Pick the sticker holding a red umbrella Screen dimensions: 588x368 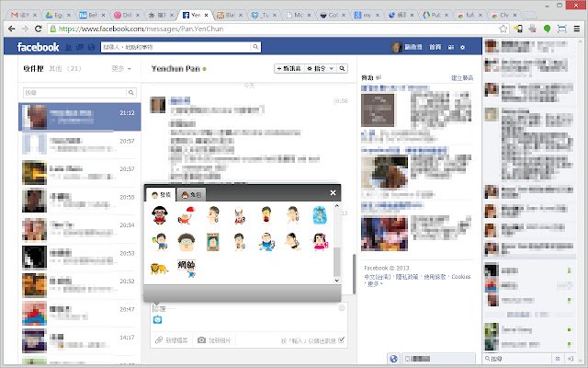[x=186, y=215]
